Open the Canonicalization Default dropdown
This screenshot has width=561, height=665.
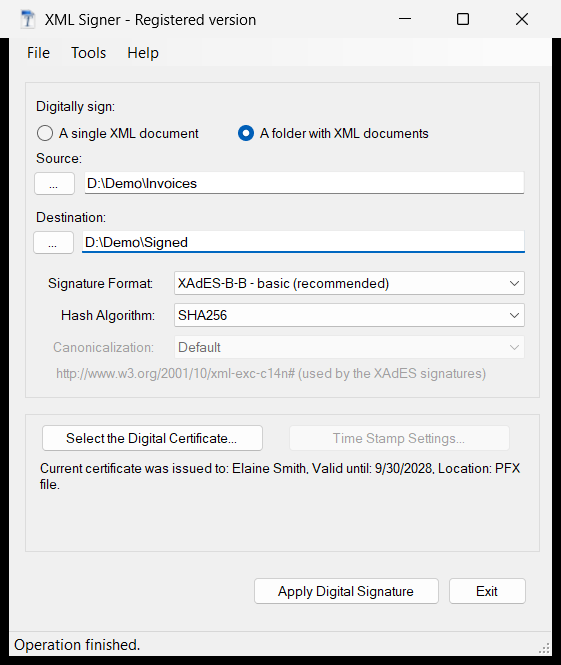tap(349, 347)
